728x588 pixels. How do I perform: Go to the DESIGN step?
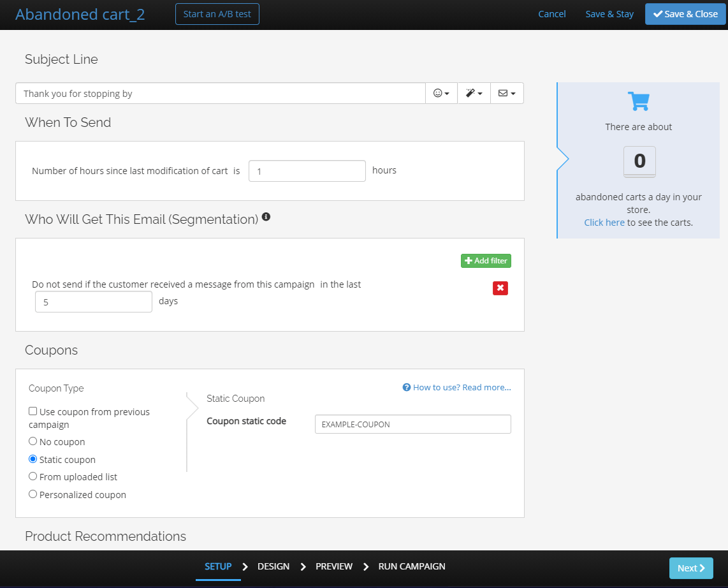[x=273, y=566]
